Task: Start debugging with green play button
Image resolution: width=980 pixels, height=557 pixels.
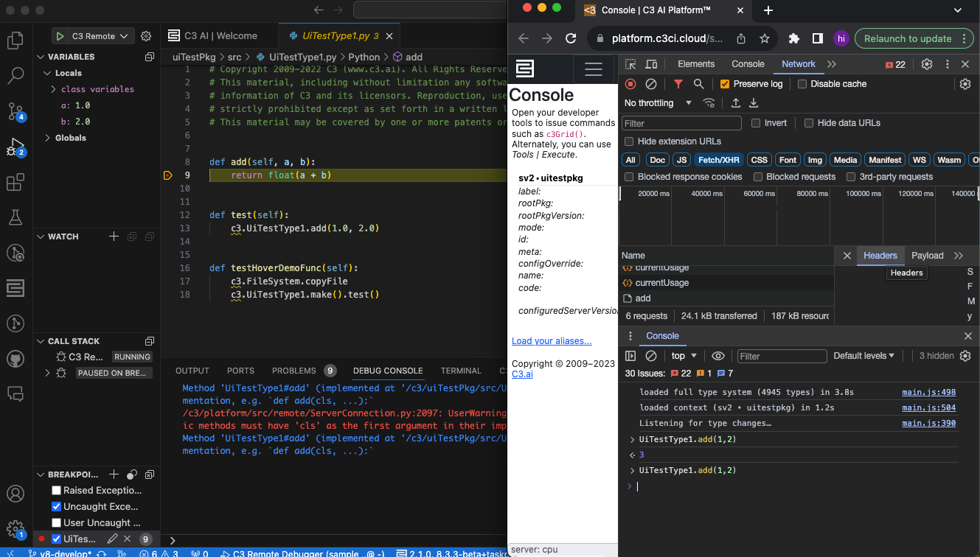Action: click(x=59, y=36)
